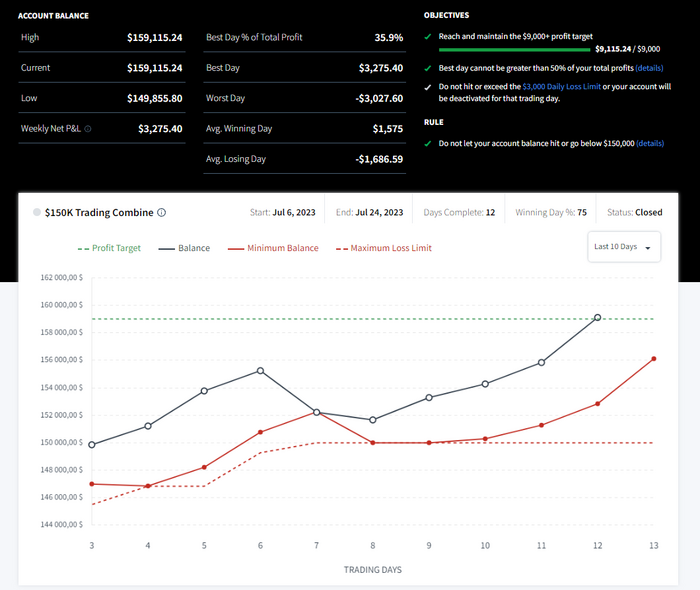Open the details link for the best day objective
Image resolution: width=700 pixels, height=590 pixels.
pos(649,68)
